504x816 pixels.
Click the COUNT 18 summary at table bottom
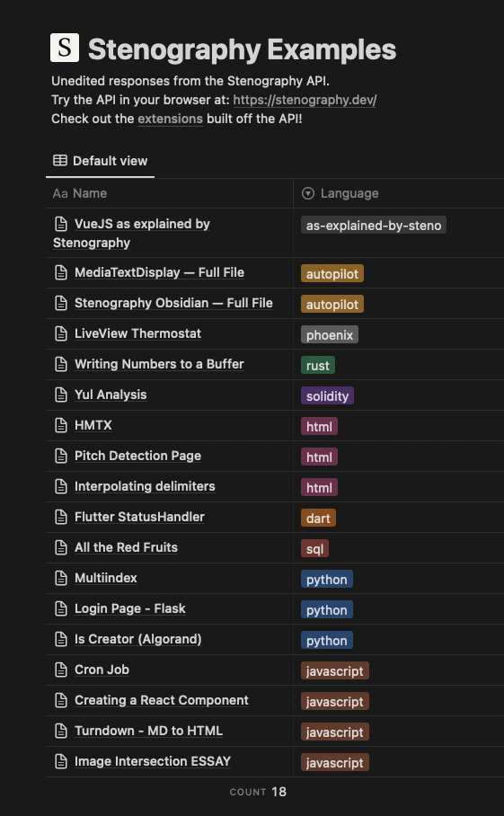258,792
